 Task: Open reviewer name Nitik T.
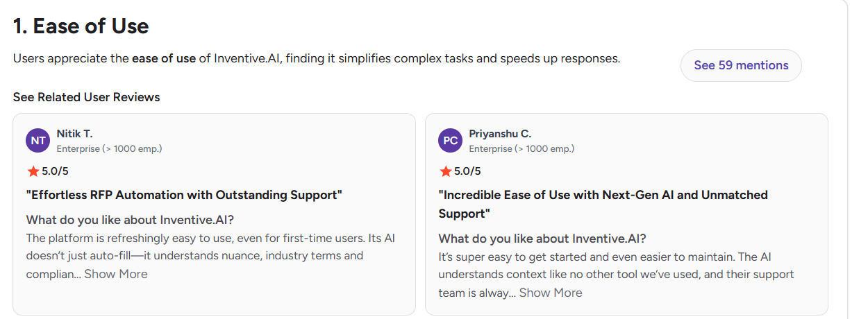tap(74, 133)
